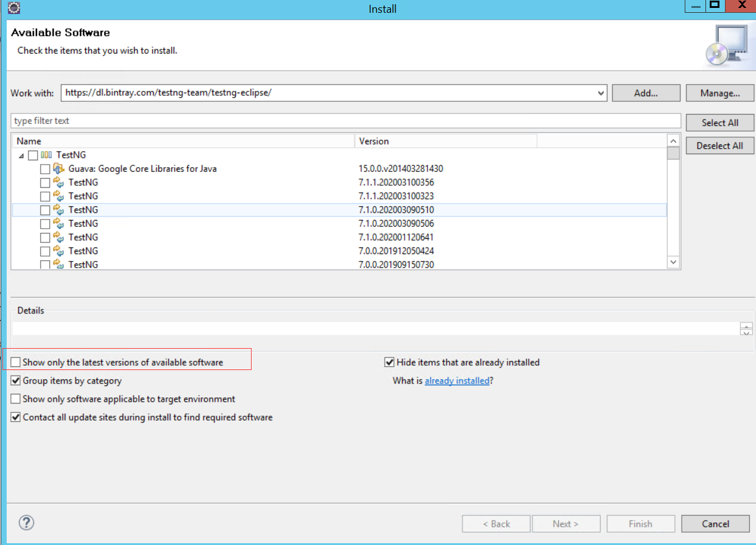Select version text 7.1.0.202003090510

397,210
